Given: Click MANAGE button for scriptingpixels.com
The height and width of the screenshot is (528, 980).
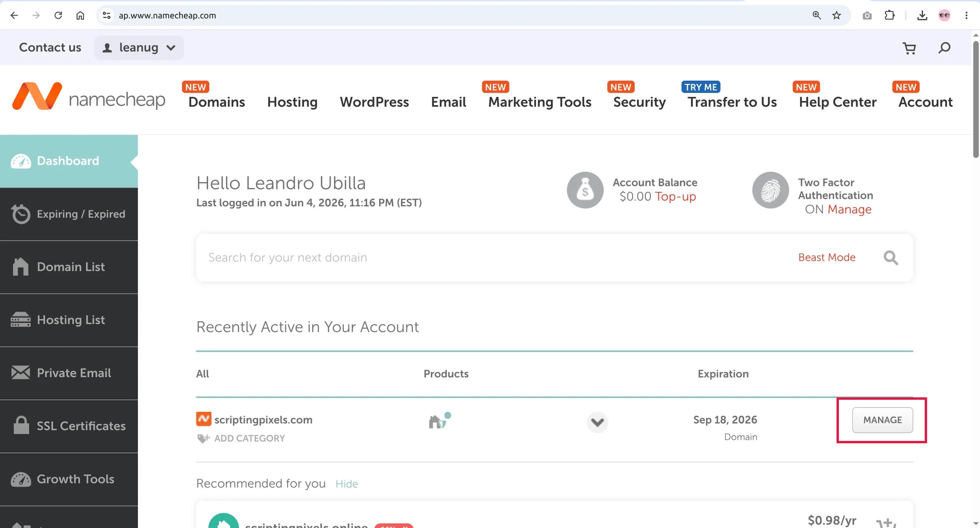Looking at the screenshot, I should pyautogui.click(x=882, y=420).
